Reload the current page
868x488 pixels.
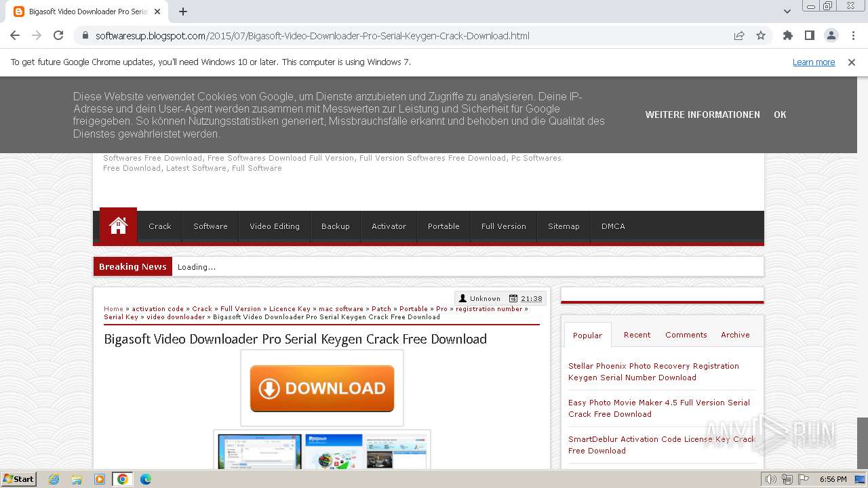(58, 35)
